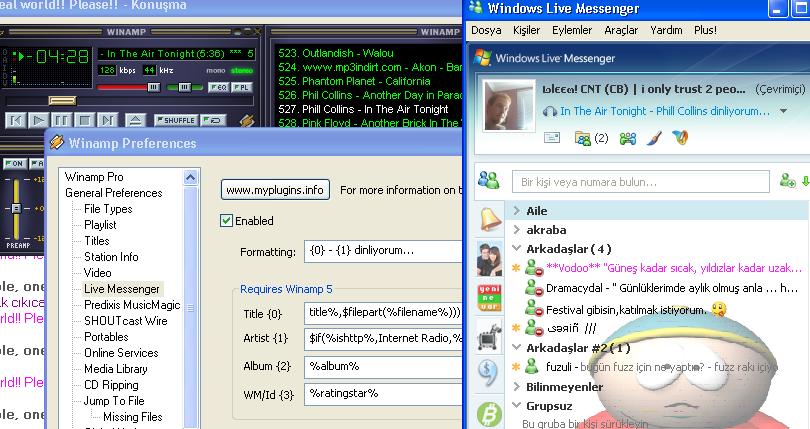Toggle Shuffle in Winamp
The image size is (810, 429).
pyautogui.click(x=176, y=120)
